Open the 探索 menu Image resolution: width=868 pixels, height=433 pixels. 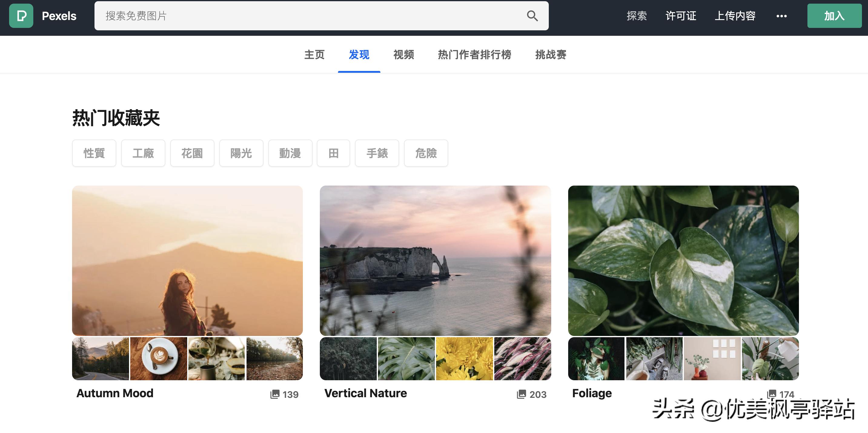pos(637,16)
